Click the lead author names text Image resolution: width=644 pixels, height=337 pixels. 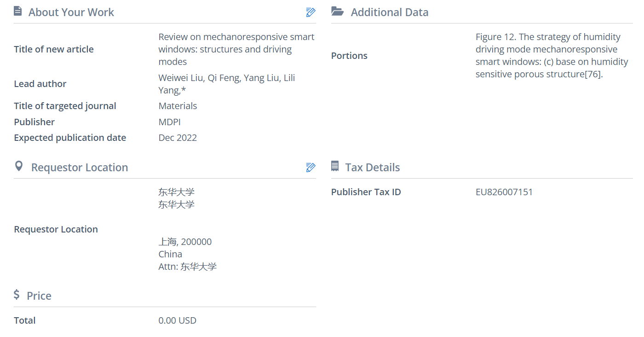tap(226, 84)
